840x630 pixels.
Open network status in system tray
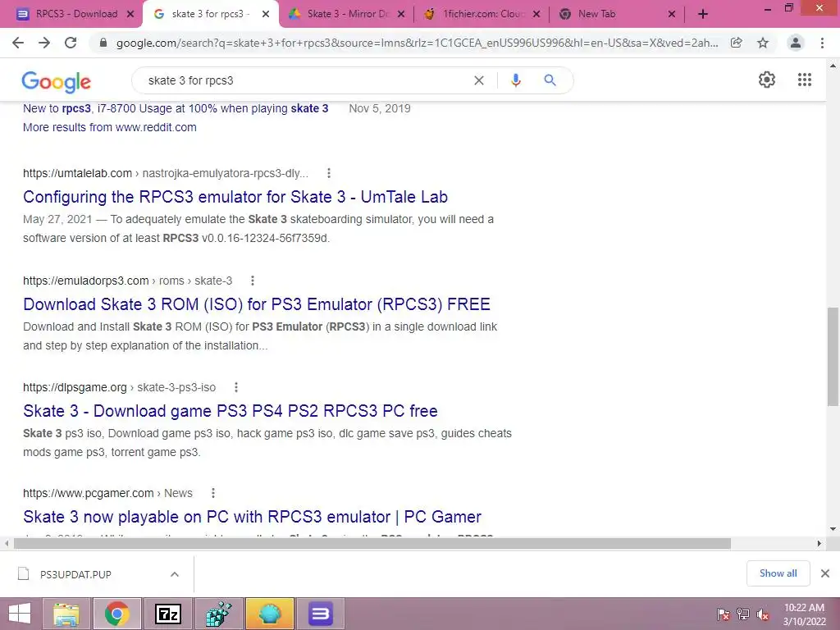coord(743,614)
